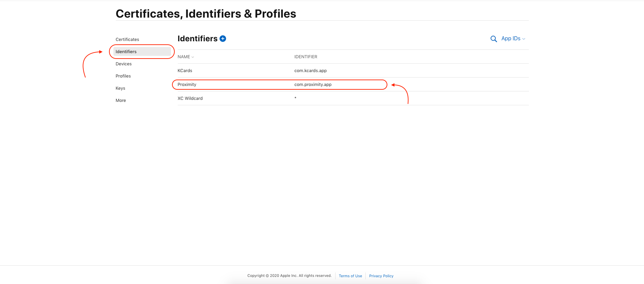Image resolution: width=644 pixels, height=284 pixels.
Task: Go to Devices in the sidebar
Action: 124,64
